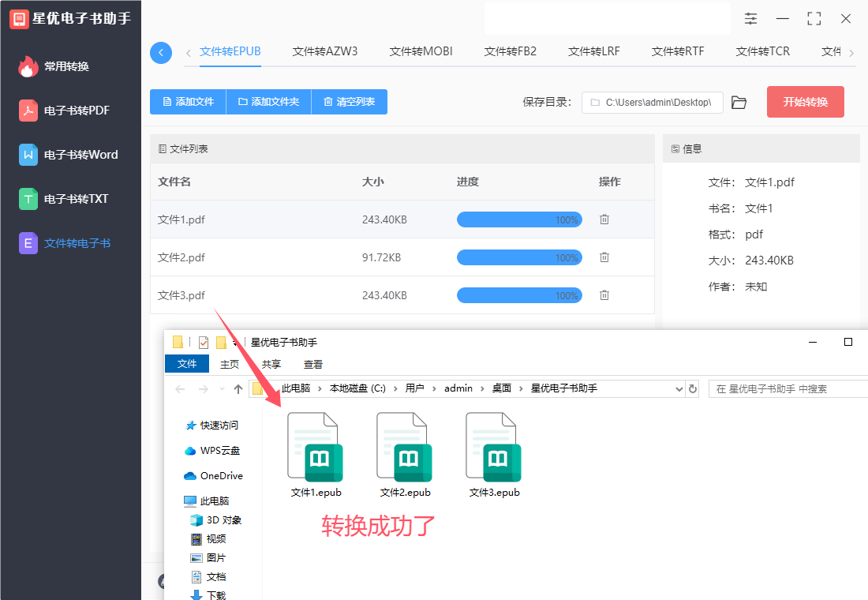Image resolution: width=868 pixels, height=600 pixels.
Task: Open the 共享 ribbon tab in Explorer
Action: coord(271,365)
